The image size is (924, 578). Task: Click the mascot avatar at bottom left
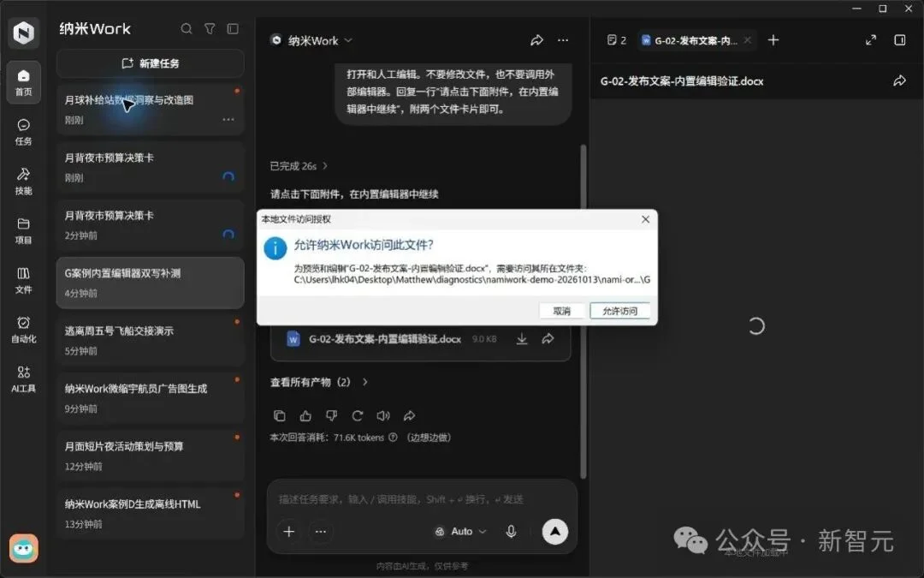click(x=24, y=549)
